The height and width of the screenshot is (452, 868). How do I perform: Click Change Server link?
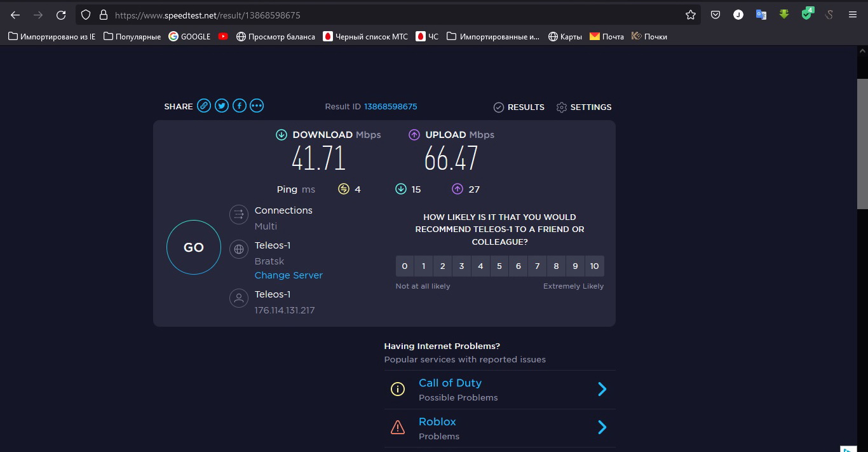point(288,275)
